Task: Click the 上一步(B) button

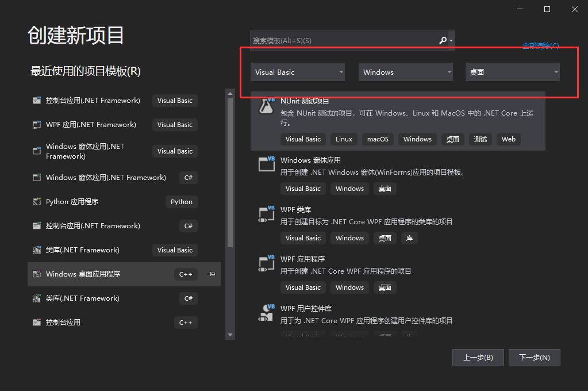Action: click(478, 357)
